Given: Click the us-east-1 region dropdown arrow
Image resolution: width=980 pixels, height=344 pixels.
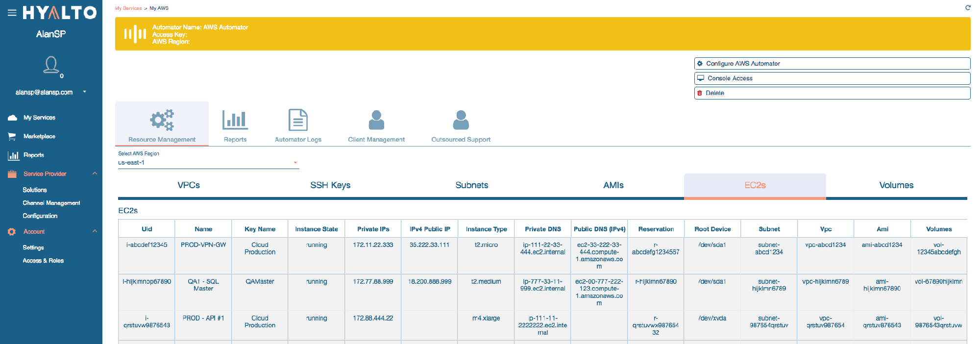Looking at the screenshot, I should click(x=295, y=163).
